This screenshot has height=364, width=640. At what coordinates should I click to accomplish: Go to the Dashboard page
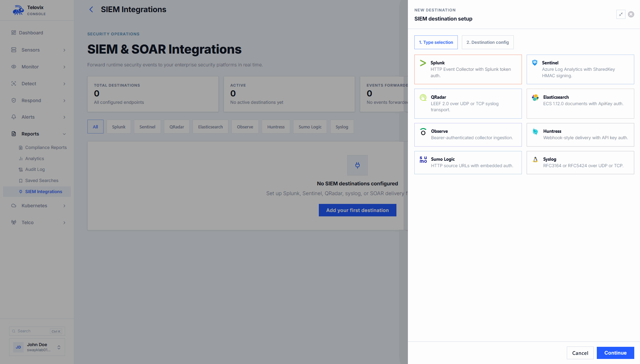pos(31,33)
